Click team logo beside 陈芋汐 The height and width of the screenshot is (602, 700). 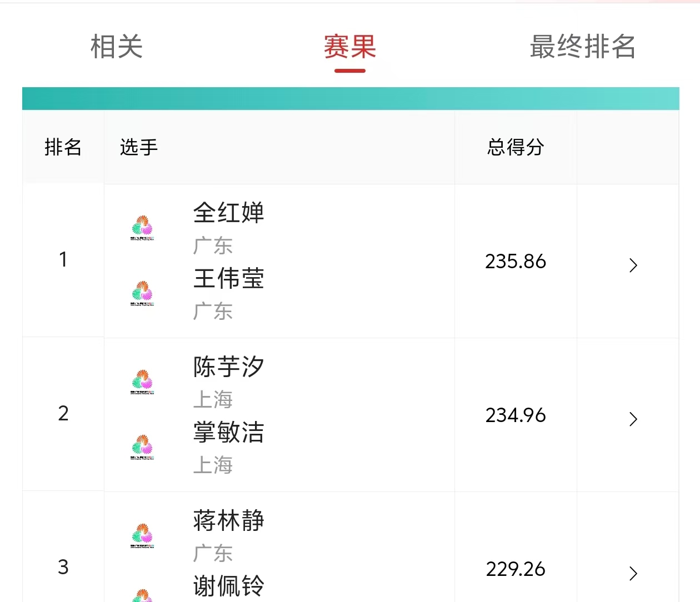point(143,382)
